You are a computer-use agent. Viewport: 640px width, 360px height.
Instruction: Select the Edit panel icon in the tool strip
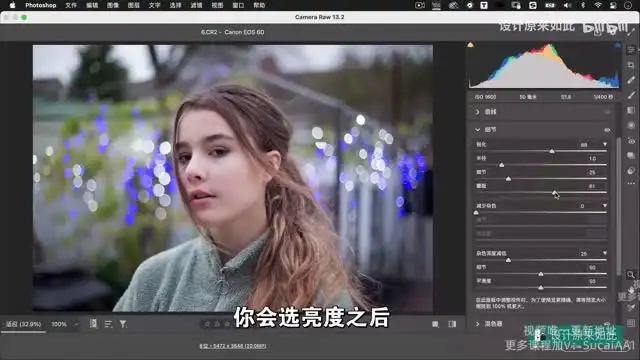[631, 50]
